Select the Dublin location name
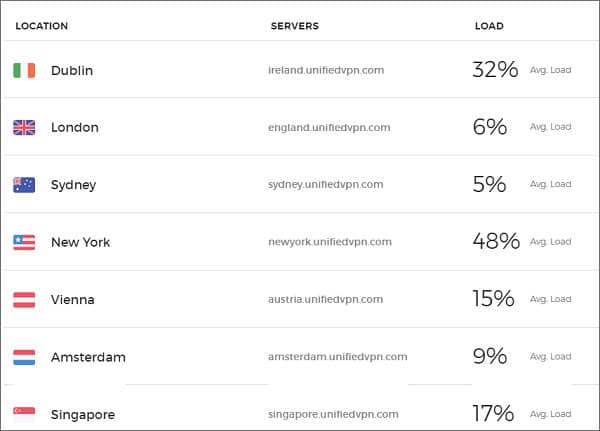The image size is (600, 431). pos(72,71)
